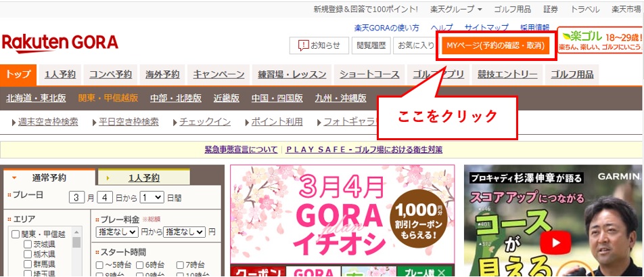Open the 採用情報 link

534,28
